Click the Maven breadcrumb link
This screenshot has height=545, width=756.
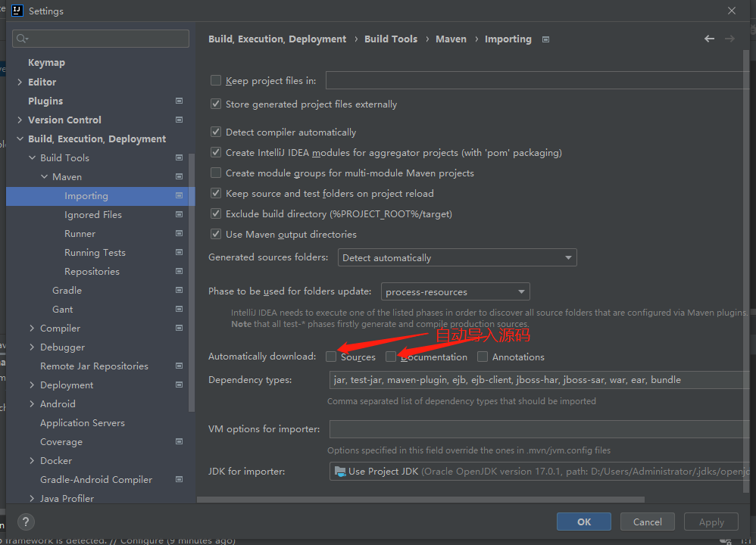451,39
